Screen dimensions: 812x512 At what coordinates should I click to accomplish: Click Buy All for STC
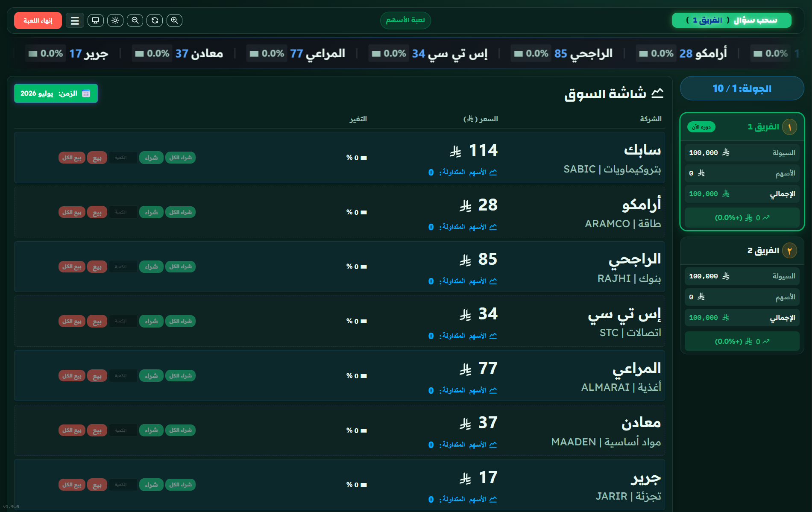point(180,321)
